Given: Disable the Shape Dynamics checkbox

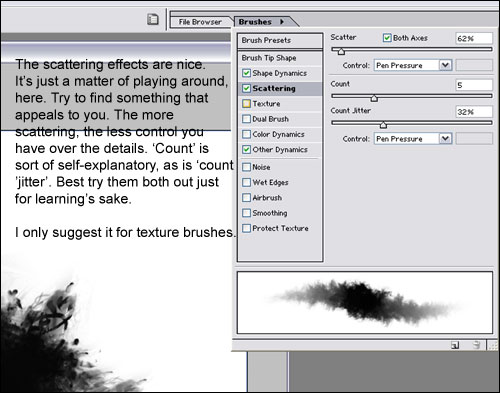Looking at the screenshot, I should 246,73.
